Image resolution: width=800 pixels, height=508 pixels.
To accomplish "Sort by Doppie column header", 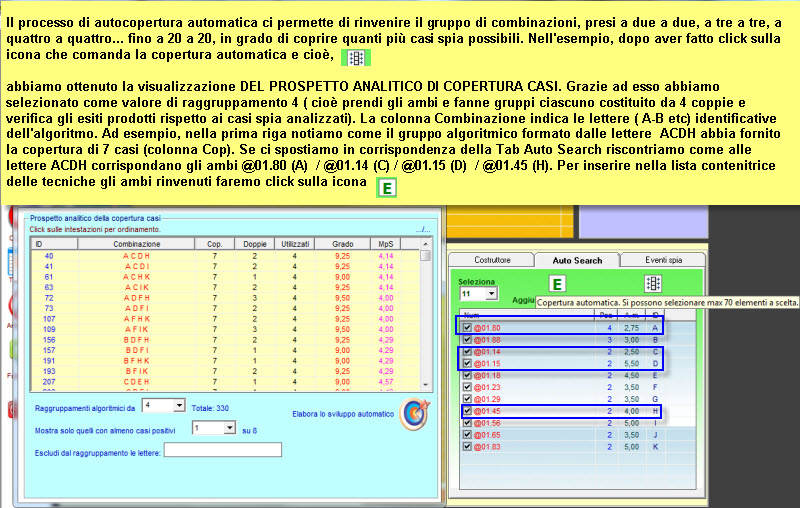I will [x=255, y=244].
